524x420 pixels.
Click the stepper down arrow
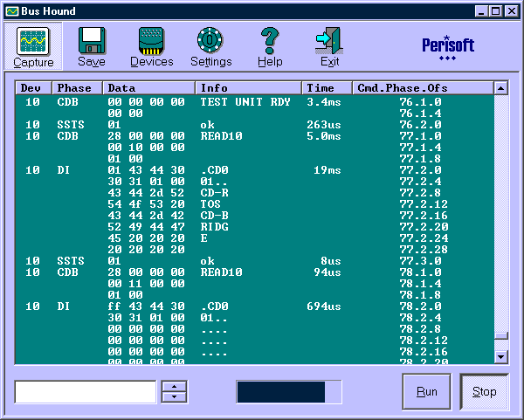pos(174,397)
